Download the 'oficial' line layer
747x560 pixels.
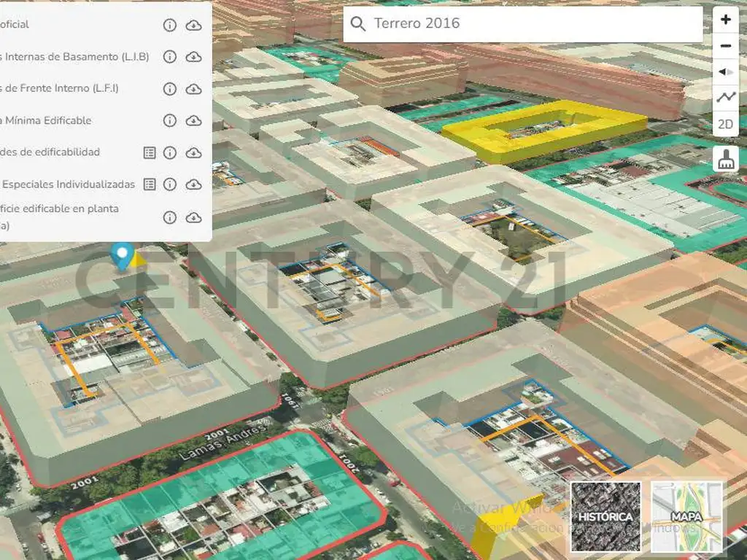point(193,26)
